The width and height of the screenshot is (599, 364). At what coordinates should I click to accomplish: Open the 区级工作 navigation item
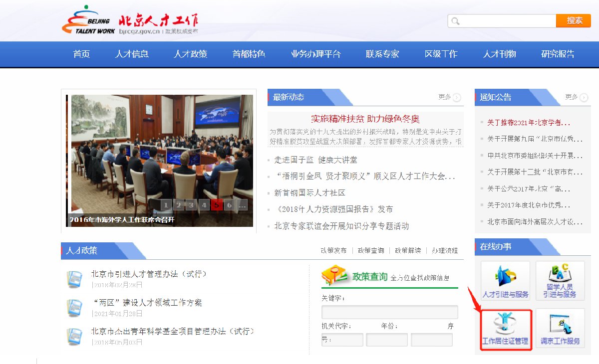441,54
